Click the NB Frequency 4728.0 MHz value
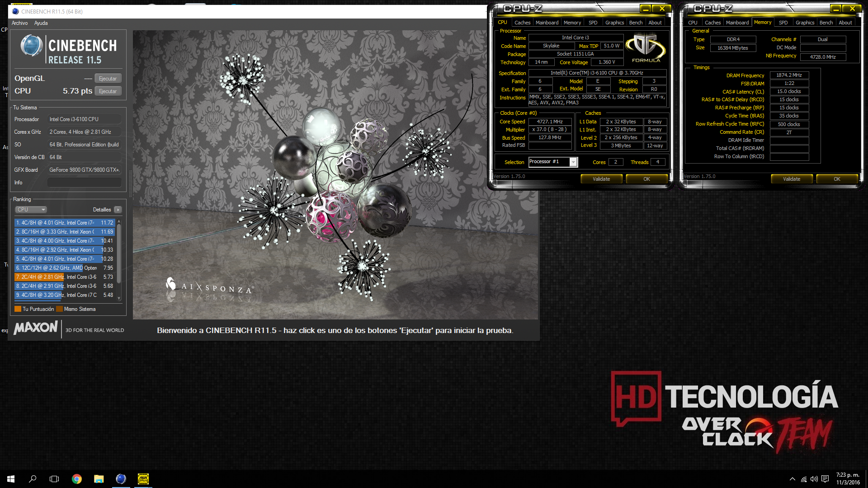The width and height of the screenshot is (868, 488). point(822,57)
